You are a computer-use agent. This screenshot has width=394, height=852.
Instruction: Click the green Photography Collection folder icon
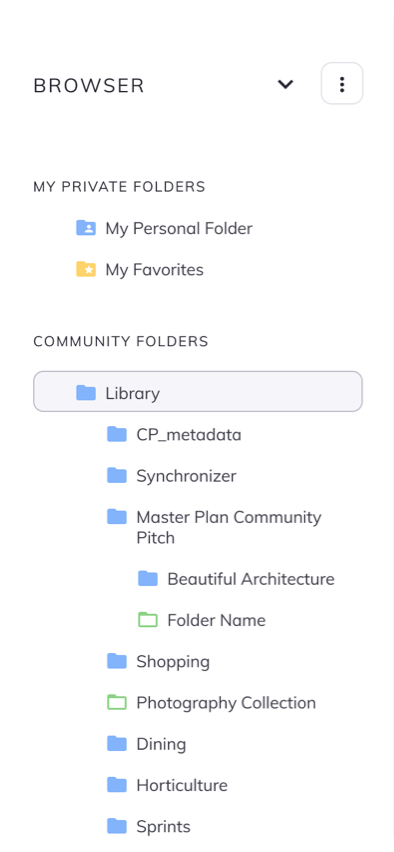pos(117,702)
